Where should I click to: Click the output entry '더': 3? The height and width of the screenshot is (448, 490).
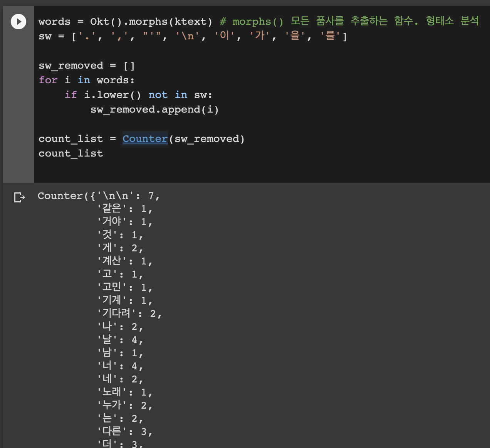pos(120,444)
